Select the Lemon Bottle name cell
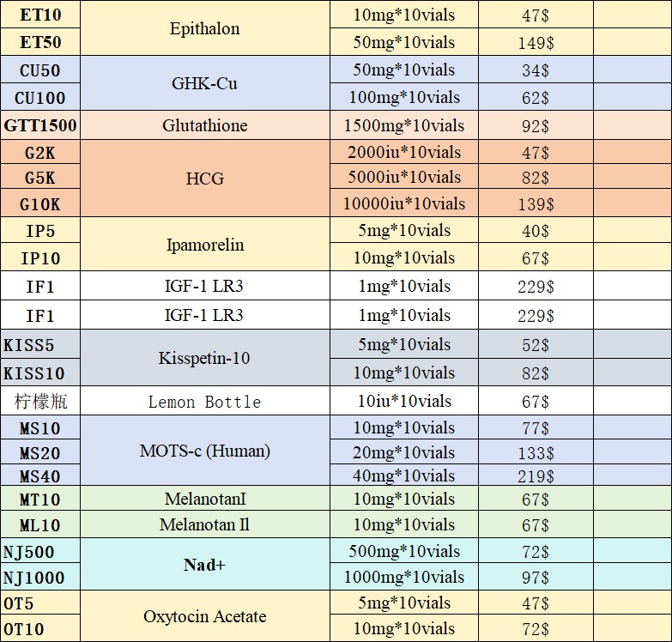This screenshot has height=642, width=672. pos(205,401)
